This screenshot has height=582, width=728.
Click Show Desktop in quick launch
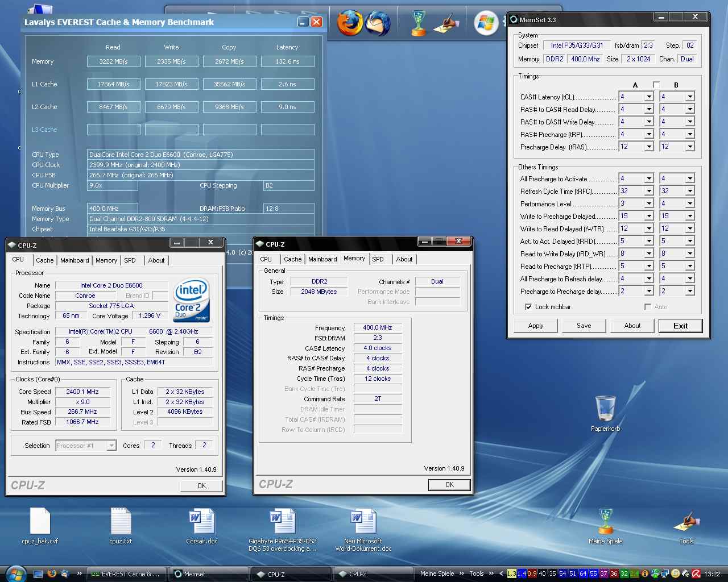38,573
